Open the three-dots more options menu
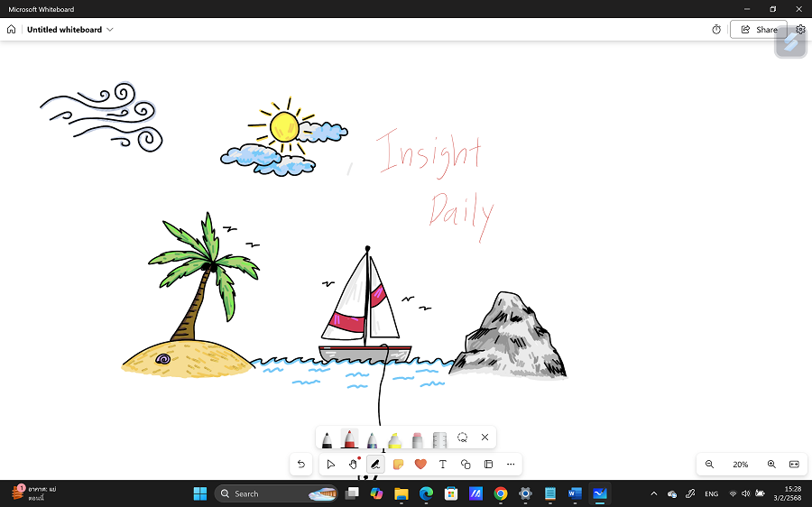Screen dimensions: 812x507 pos(511,465)
